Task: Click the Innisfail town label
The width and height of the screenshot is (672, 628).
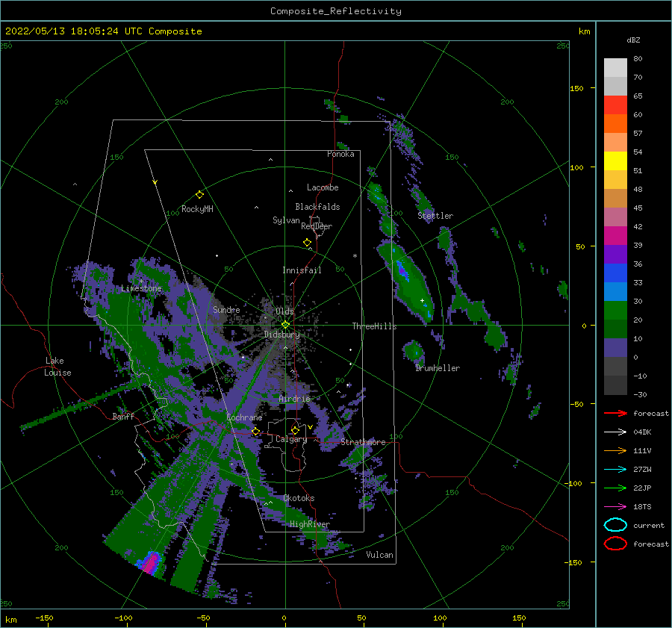Action: 302,270
